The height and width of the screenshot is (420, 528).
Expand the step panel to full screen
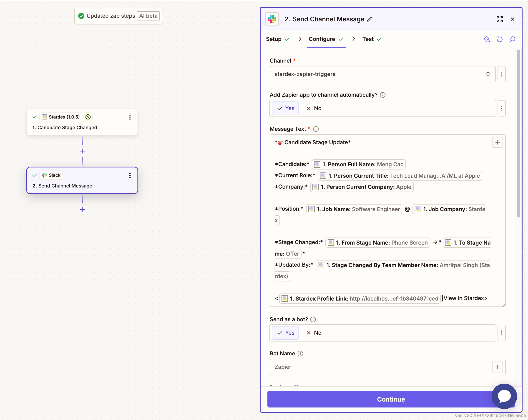tap(500, 19)
